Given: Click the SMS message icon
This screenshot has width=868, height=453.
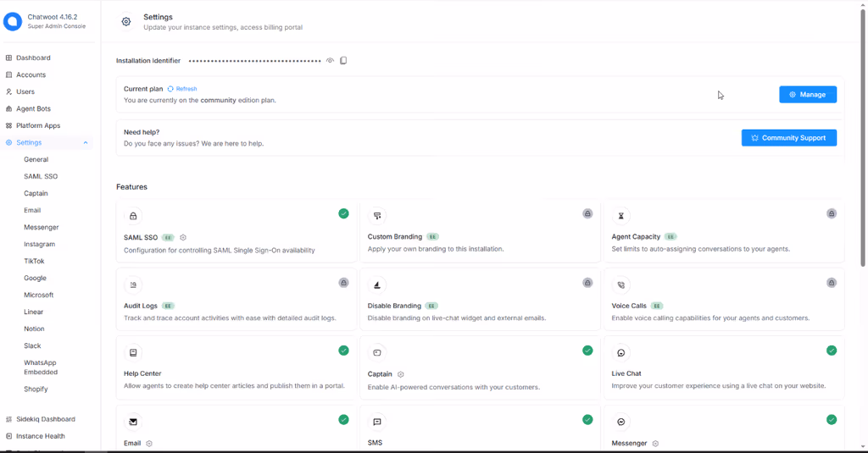Looking at the screenshot, I should tap(377, 422).
